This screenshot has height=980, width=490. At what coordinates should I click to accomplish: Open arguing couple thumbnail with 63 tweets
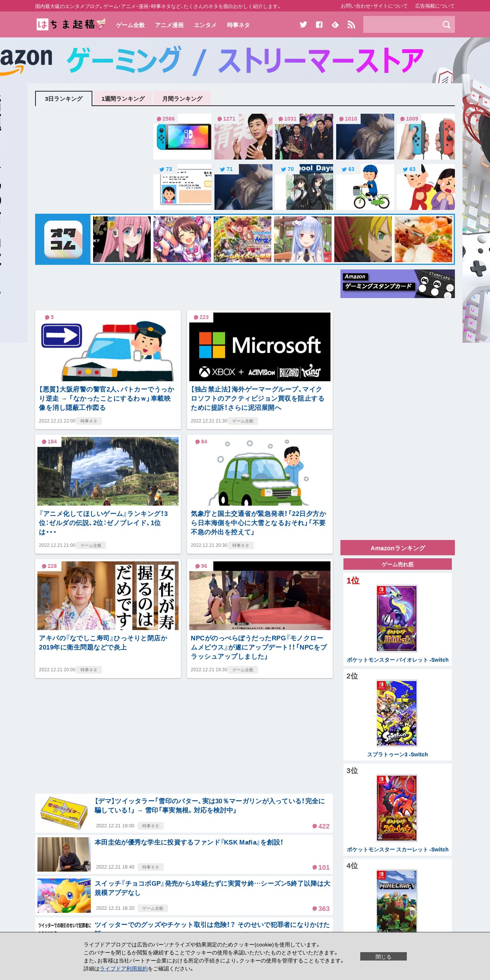tap(426, 187)
